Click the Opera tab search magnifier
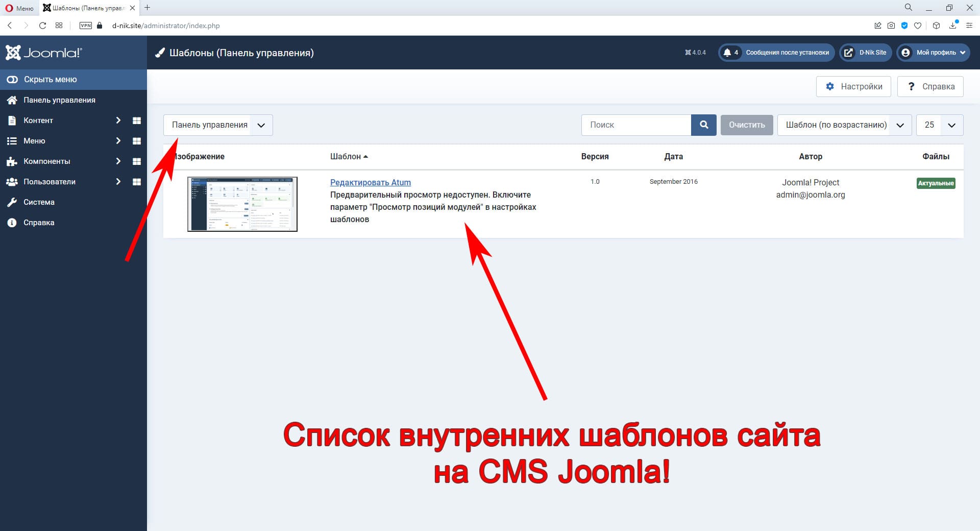980x531 pixels. pyautogui.click(x=909, y=7)
